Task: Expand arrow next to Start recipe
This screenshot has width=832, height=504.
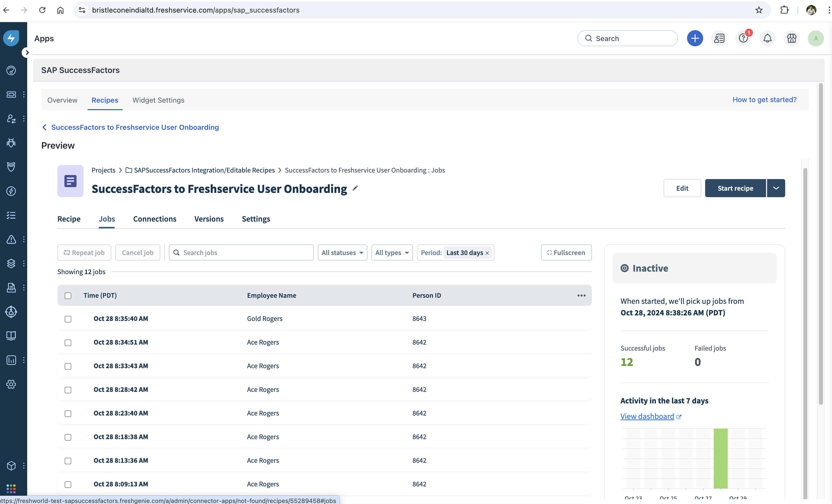Action: [x=776, y=188]
